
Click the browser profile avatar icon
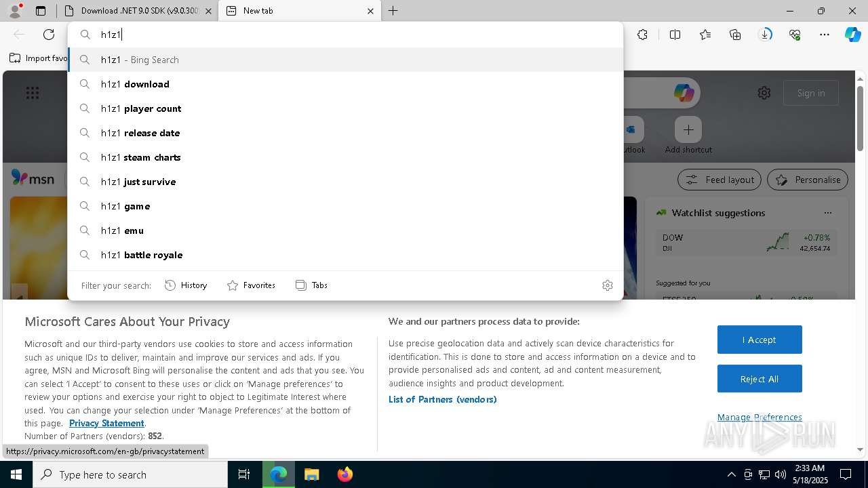(14, 11)
